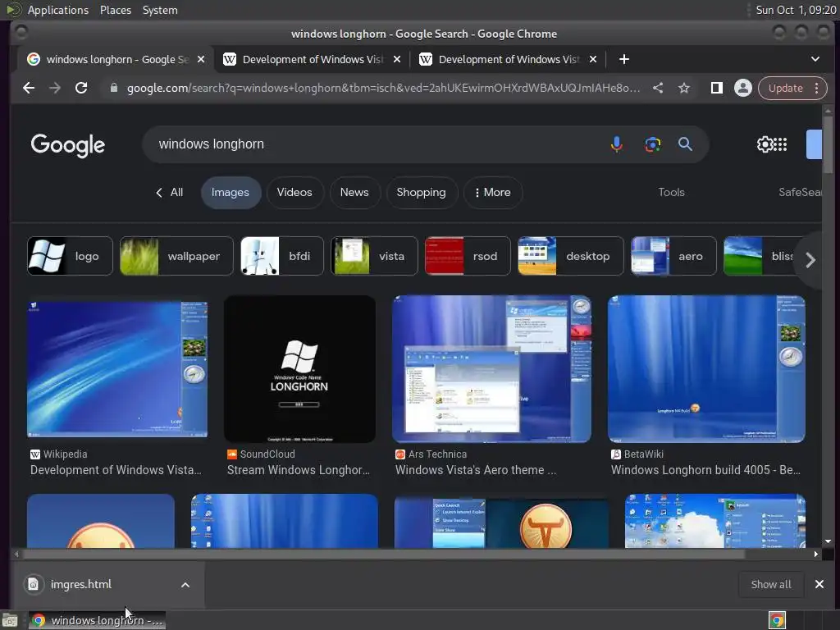Open Windows Vista's Aero theme link
The height and width of the screenshot is (630, 840).
476,470
